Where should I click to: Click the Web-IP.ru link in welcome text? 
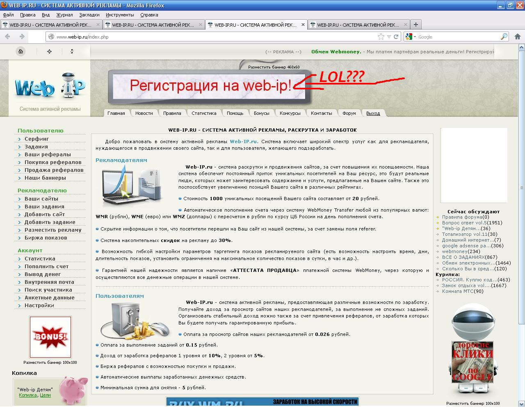243,142
